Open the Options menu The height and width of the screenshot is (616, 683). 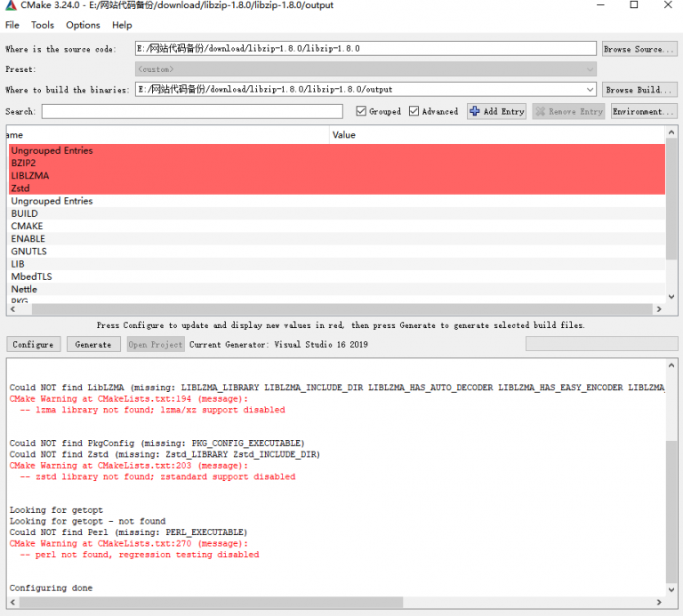pos(83,25)
